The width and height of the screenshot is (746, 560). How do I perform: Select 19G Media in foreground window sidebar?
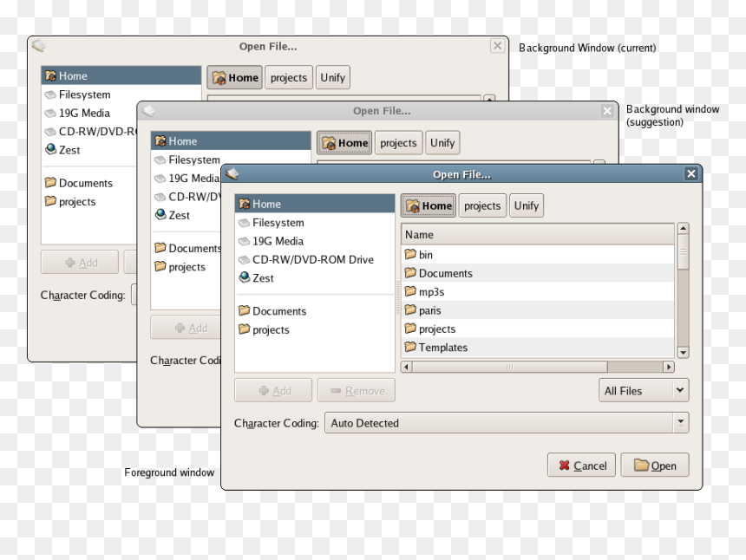[x=315, y=241]
